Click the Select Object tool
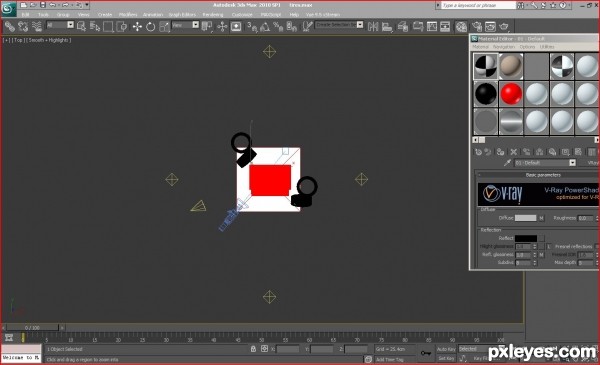This screenshot has height=365, width=600. (x=81, y=26)
